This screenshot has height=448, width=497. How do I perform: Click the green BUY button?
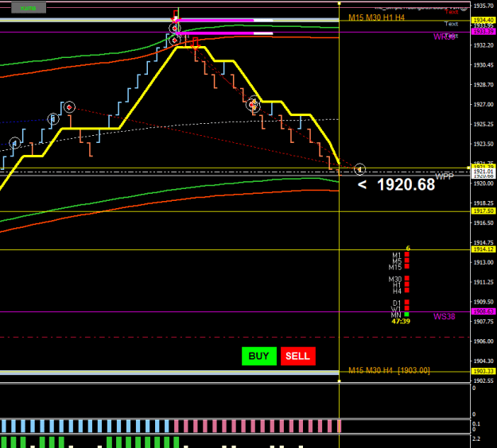pyautogui.click(x=259, y=356)
